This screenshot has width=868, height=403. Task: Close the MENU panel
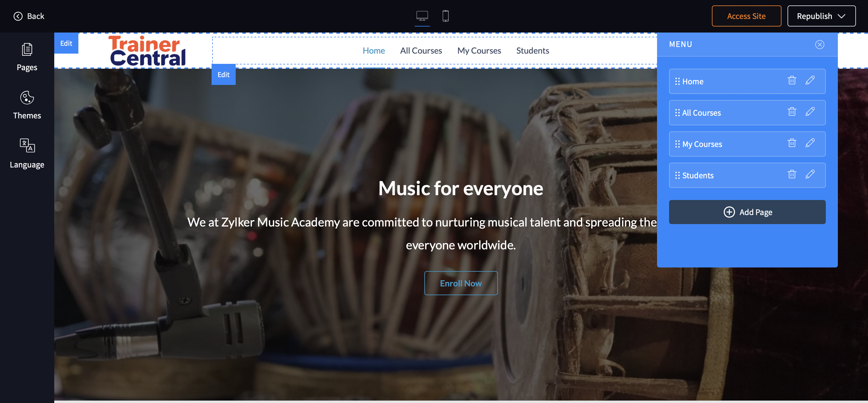click(x=819, y=45)
